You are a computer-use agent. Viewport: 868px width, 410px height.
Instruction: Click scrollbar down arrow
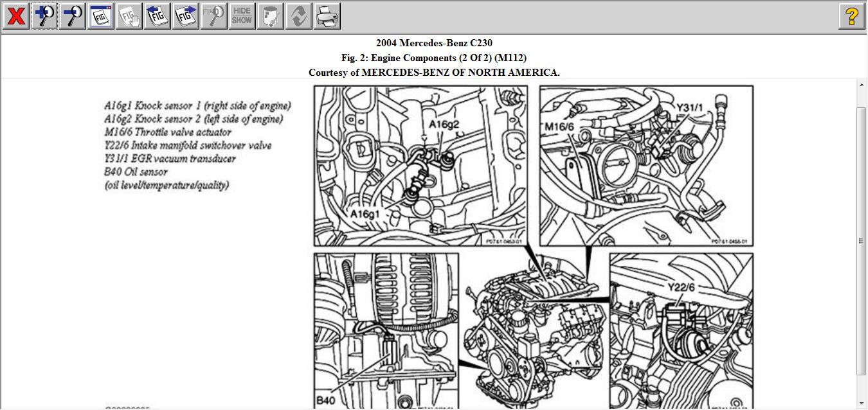coord(862,403)
